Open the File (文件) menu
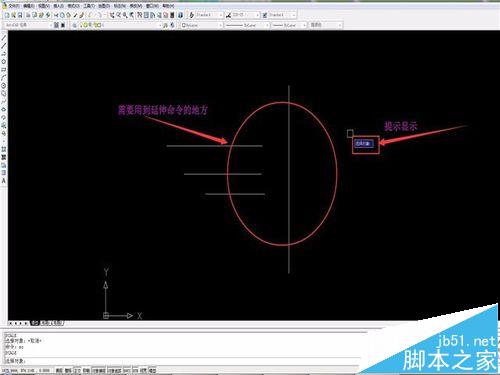This screenshot has width=500, height=375. (x=14, y=6)
